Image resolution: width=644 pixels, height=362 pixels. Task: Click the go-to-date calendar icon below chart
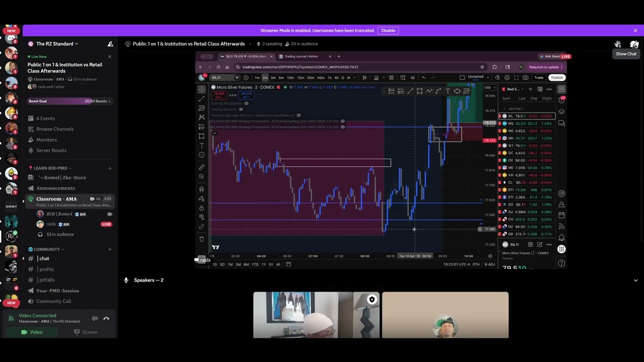(288, 264)
